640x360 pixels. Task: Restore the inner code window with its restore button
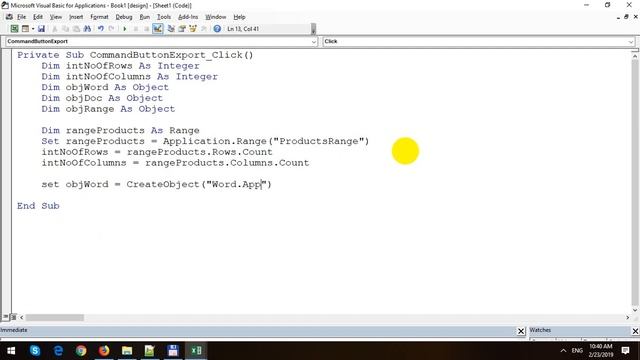626,17
